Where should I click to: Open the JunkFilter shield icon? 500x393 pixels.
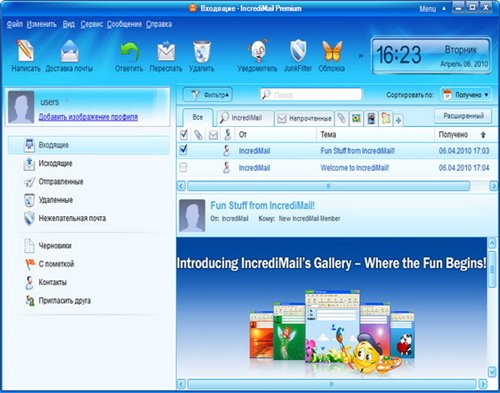(x=298, y=51)
